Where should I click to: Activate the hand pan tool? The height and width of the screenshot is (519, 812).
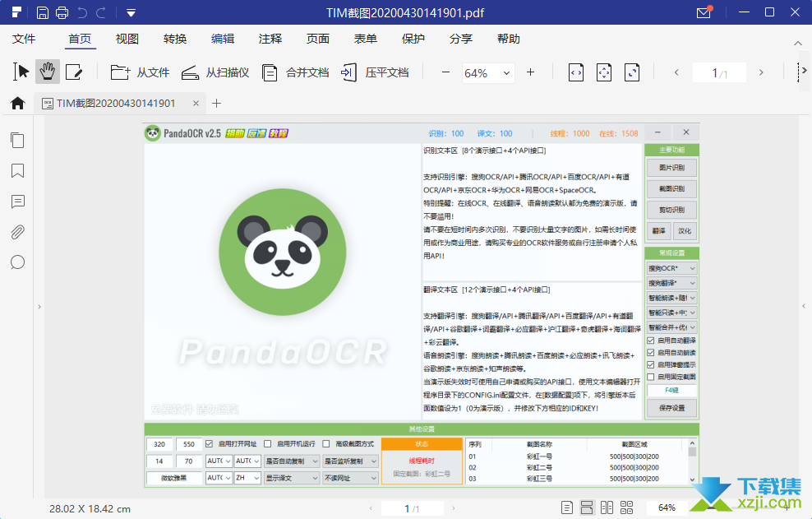[48, 72]
